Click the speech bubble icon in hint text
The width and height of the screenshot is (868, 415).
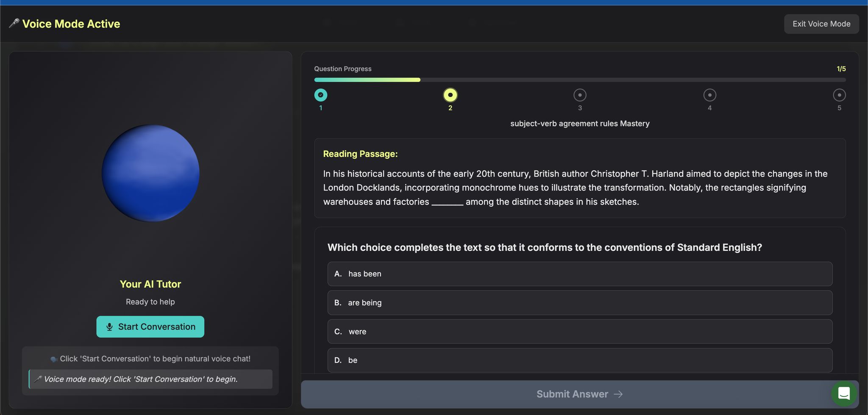[54, 359]
